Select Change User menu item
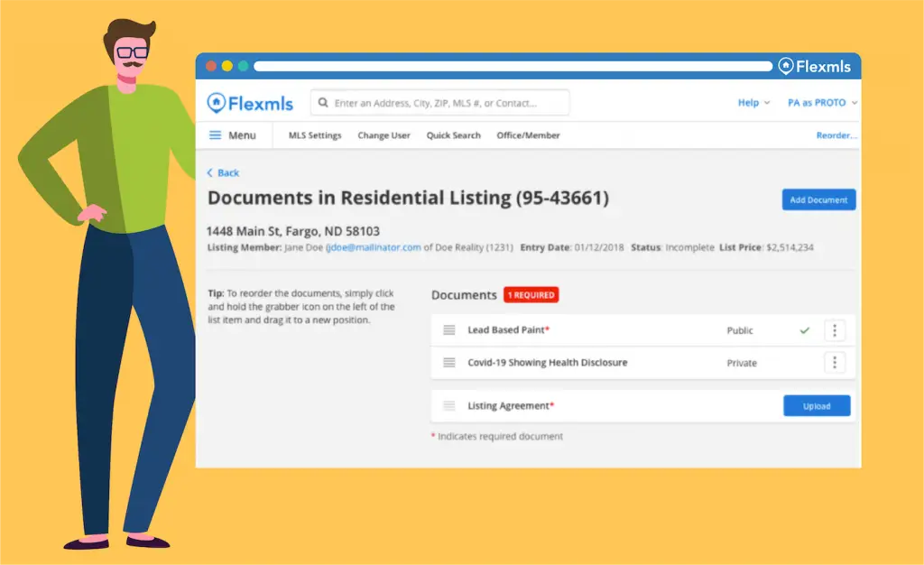Screen dimensions: 924x565 [383, 135]
